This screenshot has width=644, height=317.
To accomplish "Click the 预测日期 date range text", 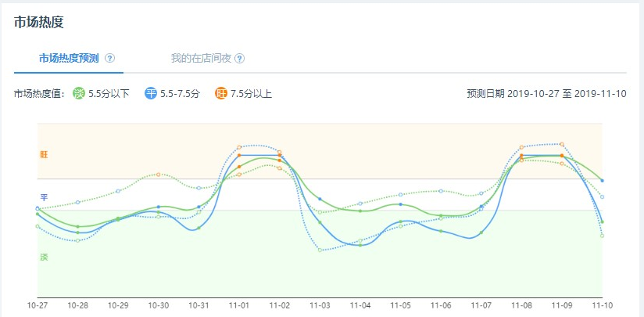I will coord(546,94).
